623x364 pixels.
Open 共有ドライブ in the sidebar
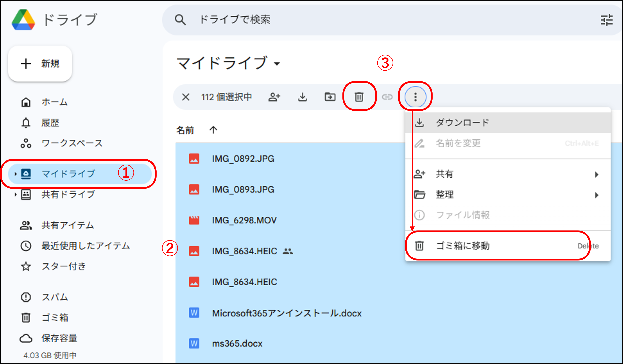coord(58,195)
